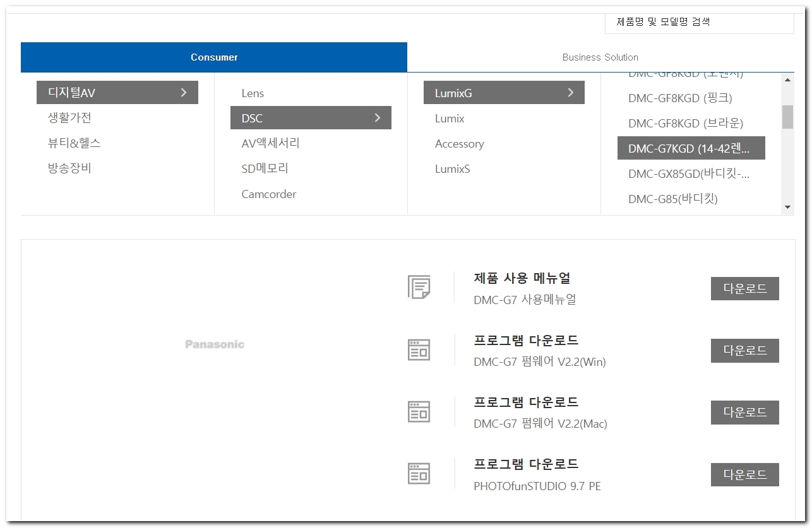
Task: Click the DMC-G7 펌웨어 V2.2(Win) text
Action: (x=540, y=362)
